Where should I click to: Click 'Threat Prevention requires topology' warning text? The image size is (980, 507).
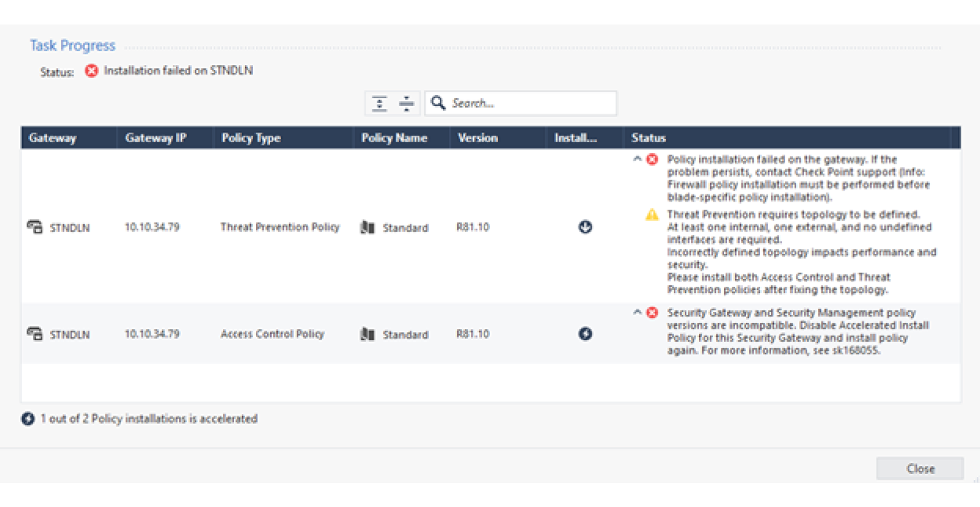click(802, 252)
